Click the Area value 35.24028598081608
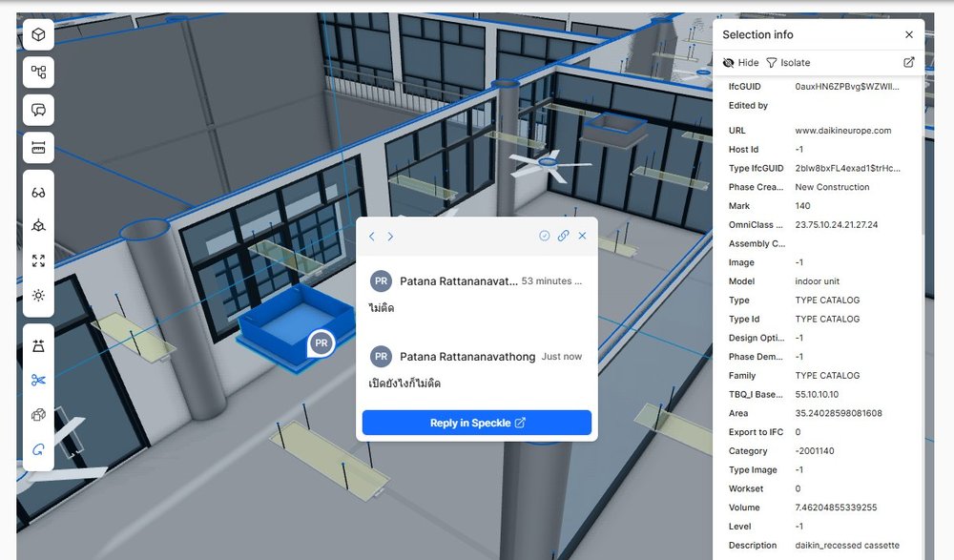 pos(839,413)
